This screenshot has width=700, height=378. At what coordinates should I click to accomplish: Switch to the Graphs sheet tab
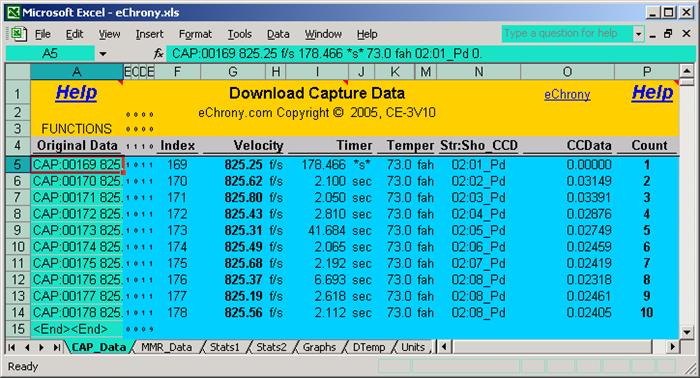coord(319,347)
